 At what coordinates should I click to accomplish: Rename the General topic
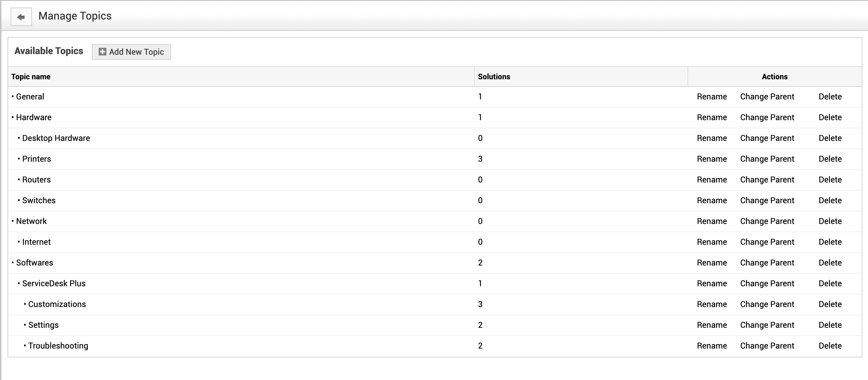(x=712, y=97)
